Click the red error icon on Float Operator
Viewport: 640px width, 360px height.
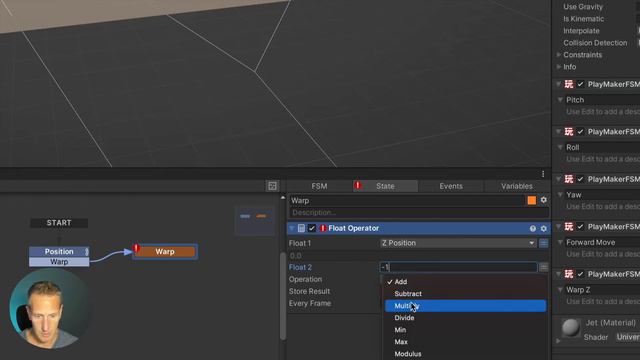click(x=323, y=228)
